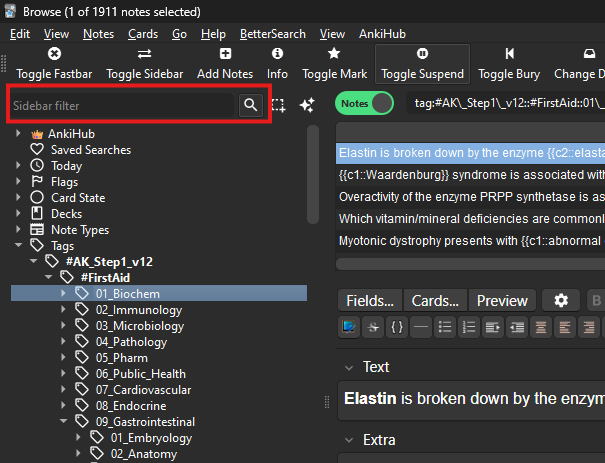Collapse the Text field section

coord(347,367)
